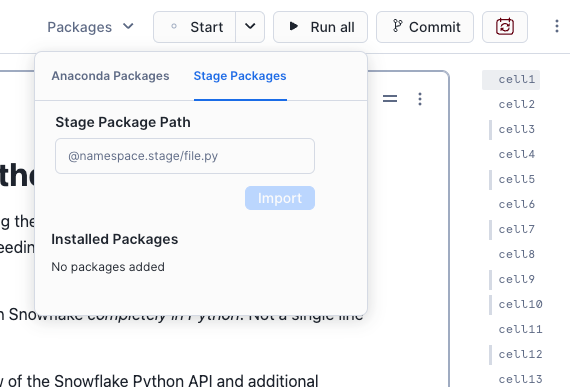Start the notebook session
This screenshot has width=570, height=387.
pos(195,27)
